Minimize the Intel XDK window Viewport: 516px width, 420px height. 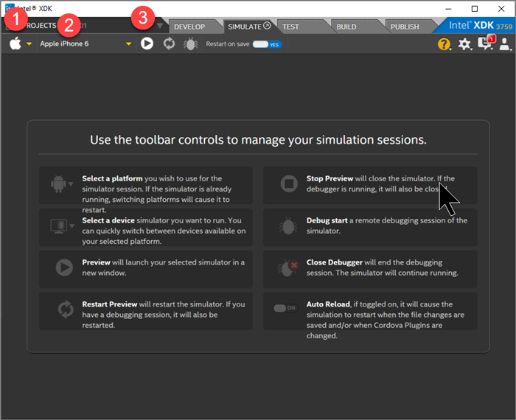(448, 9)
